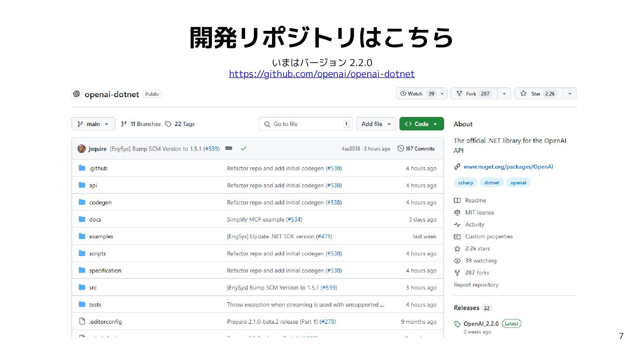Open the jsquire author link
644x362 pixels.
pos(97,149)
